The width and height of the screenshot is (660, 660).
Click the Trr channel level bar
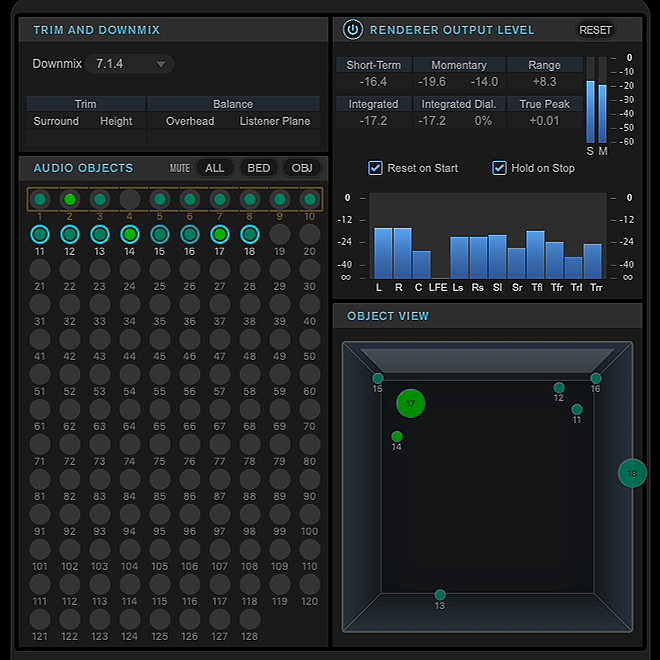click(593, 261)
